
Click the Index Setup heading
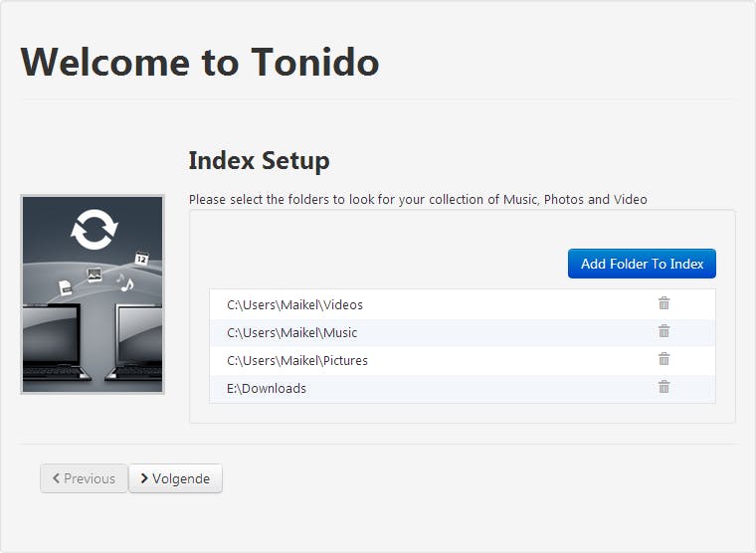(259, 160)
